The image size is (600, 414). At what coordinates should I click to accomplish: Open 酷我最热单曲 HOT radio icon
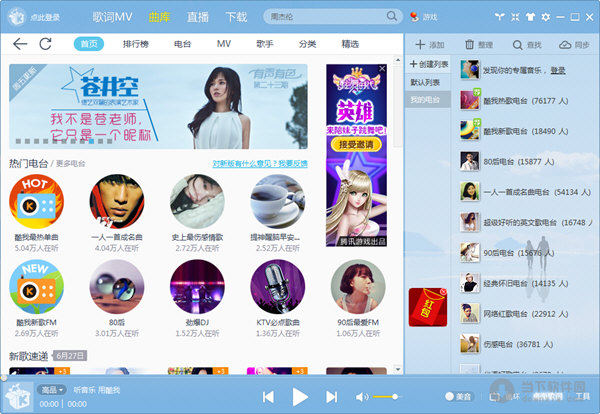[x=36, y=202]
